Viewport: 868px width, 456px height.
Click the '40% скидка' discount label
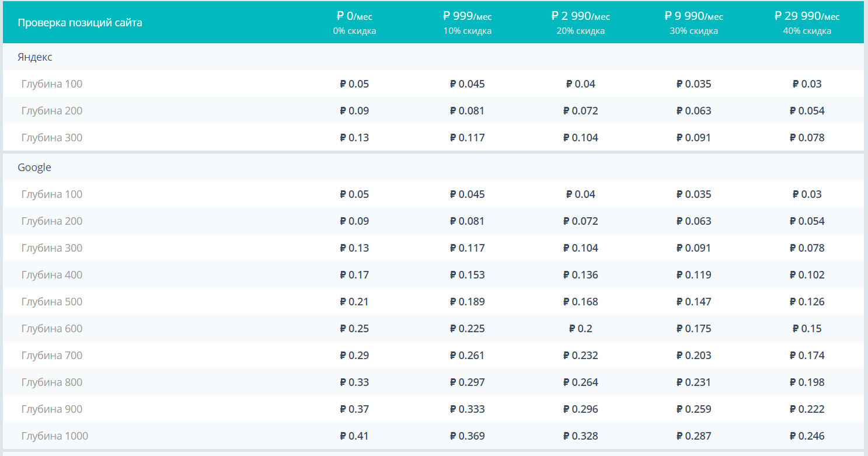807,31
